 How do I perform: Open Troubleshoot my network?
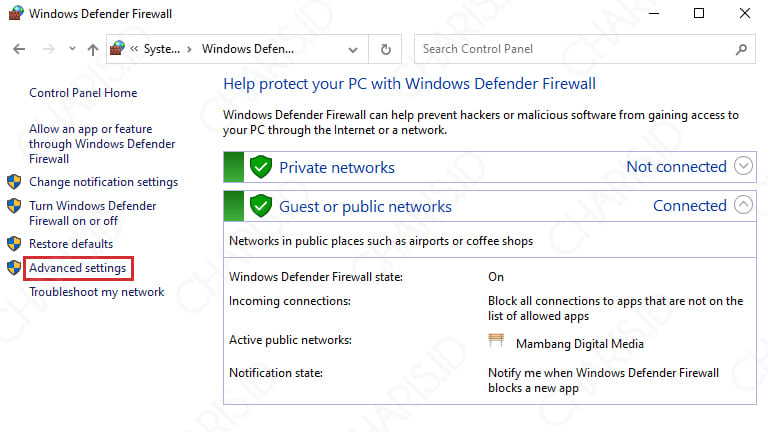coord(96,292)
